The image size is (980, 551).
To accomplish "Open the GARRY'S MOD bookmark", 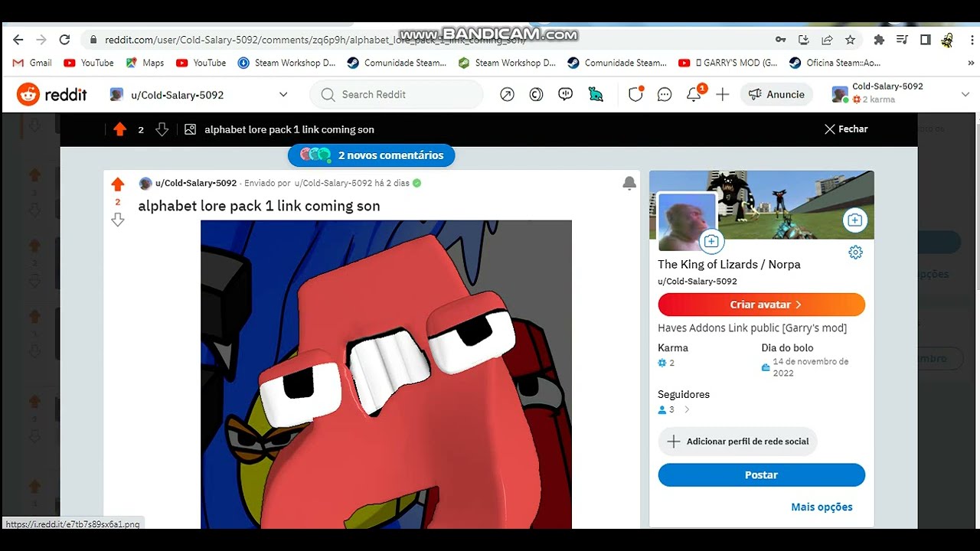I will [727, 63].
